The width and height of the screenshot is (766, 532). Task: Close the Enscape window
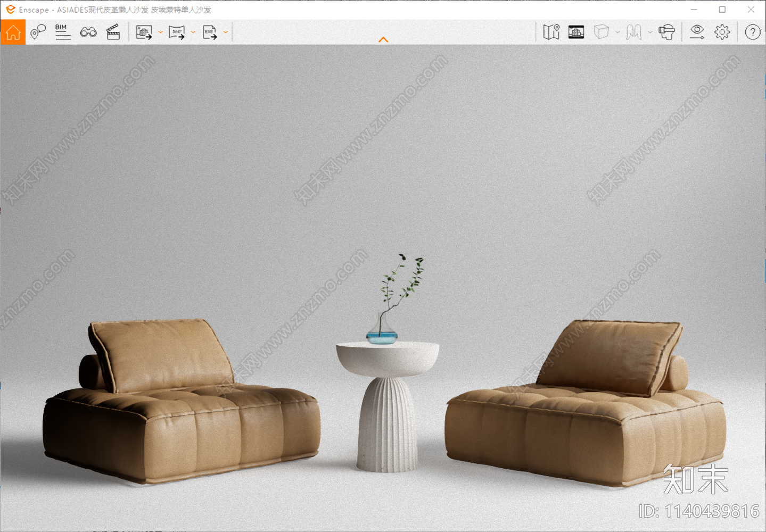pos(751,10)
